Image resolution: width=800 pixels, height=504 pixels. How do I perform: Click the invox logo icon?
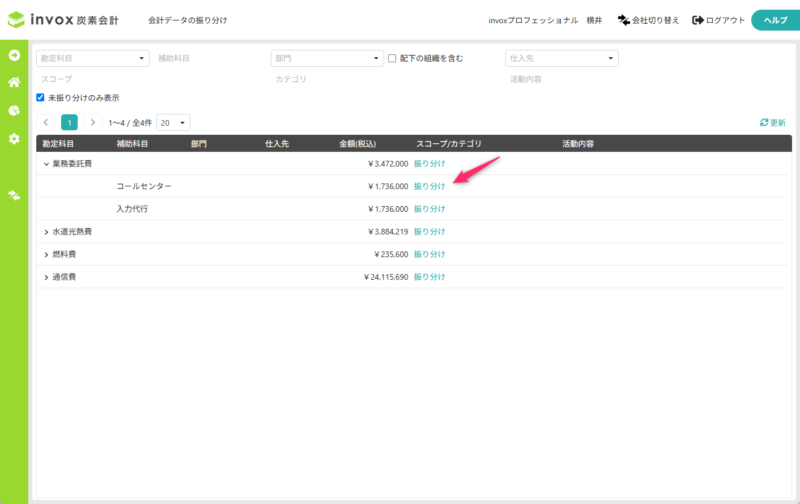(x=18, y=20)
